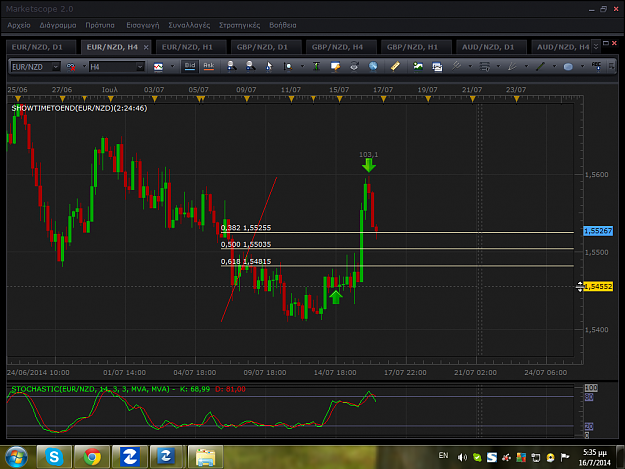The image size is (625, 469).
Task: Toggle Ask price display
Action: click(x=208, y=66)
